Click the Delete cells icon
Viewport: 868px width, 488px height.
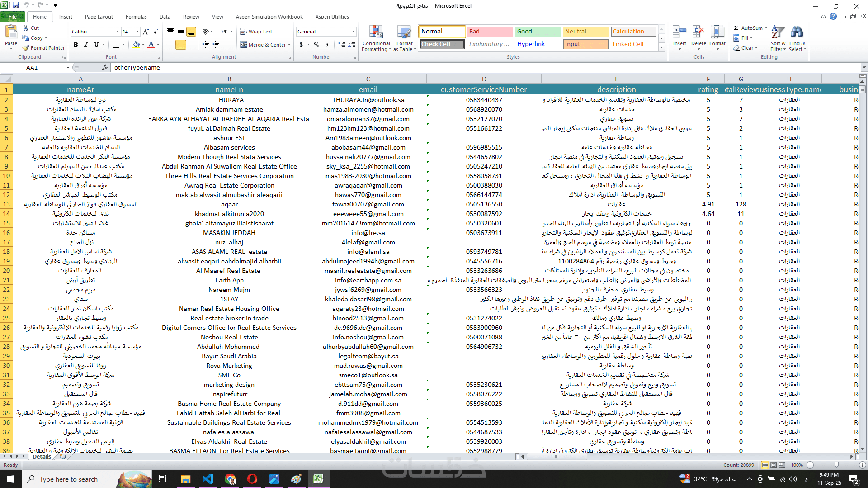pyautogui.click(x=698, y=33)
